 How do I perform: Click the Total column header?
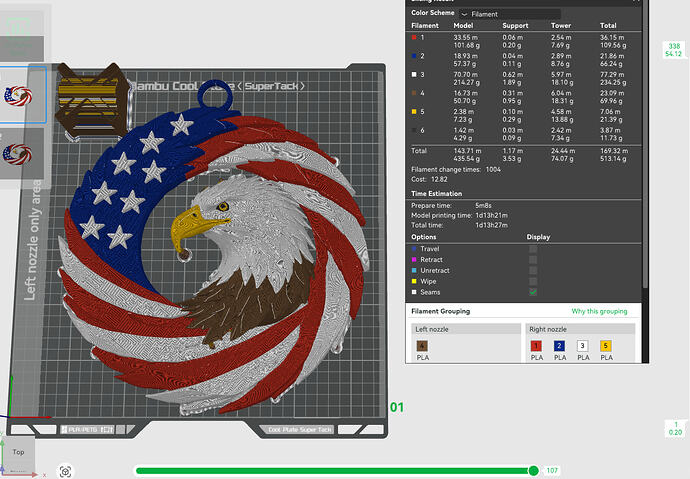tap(608, 26)
